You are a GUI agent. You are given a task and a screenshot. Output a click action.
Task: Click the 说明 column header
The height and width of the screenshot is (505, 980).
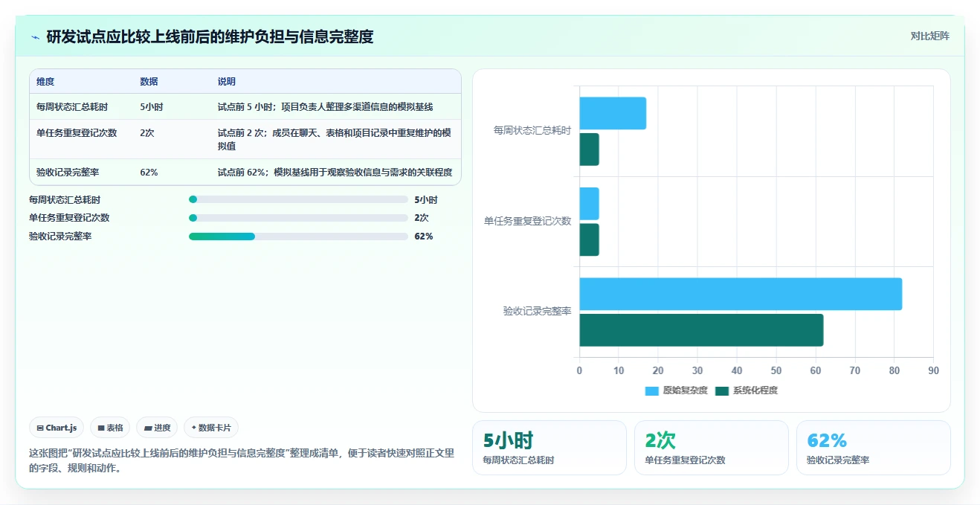coord(227,82)
